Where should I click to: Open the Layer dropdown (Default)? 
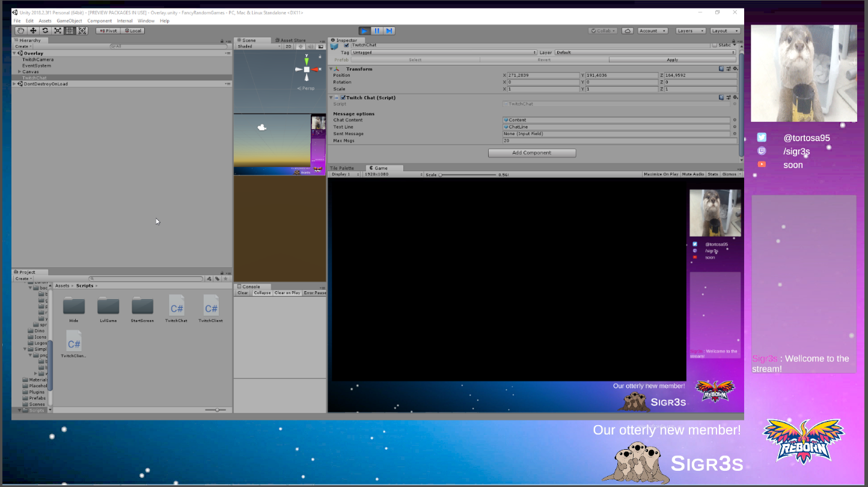point(646,52)
